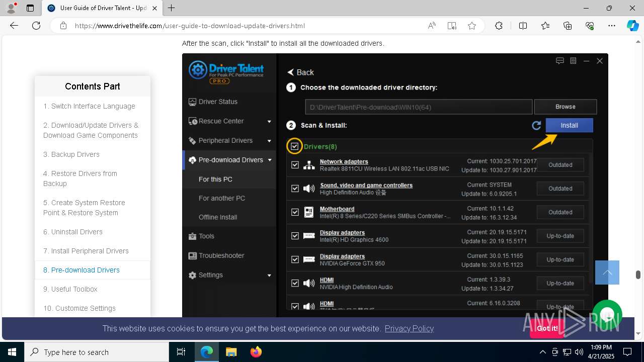Open a new tab
Viewport: 644px width, 362px height.
pos(172,8)
